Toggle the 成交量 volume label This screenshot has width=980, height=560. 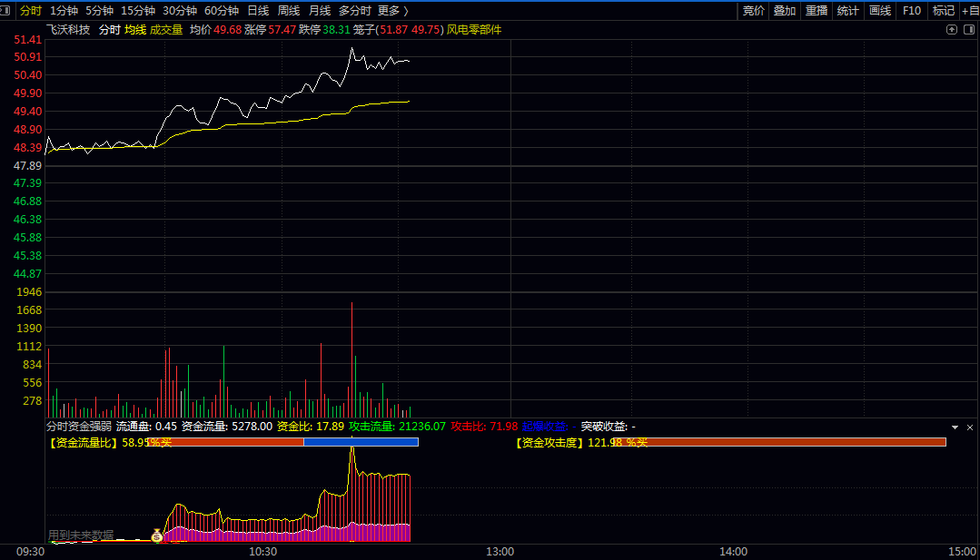166,29
